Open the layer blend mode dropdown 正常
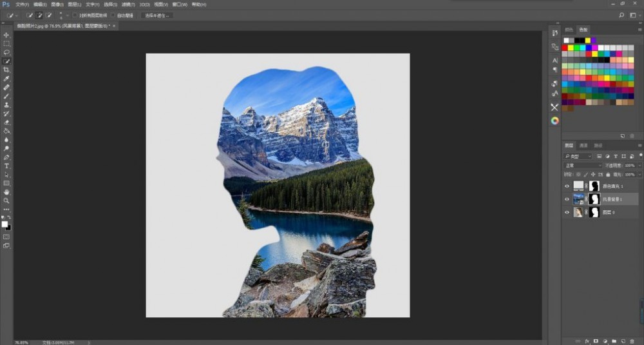 click(582, 166)
